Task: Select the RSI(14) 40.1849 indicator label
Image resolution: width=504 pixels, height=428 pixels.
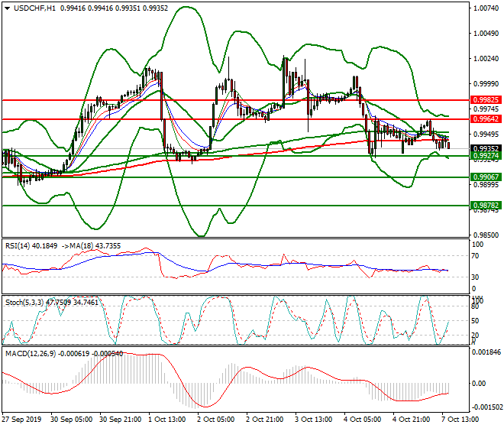Action: pos(31,246)
